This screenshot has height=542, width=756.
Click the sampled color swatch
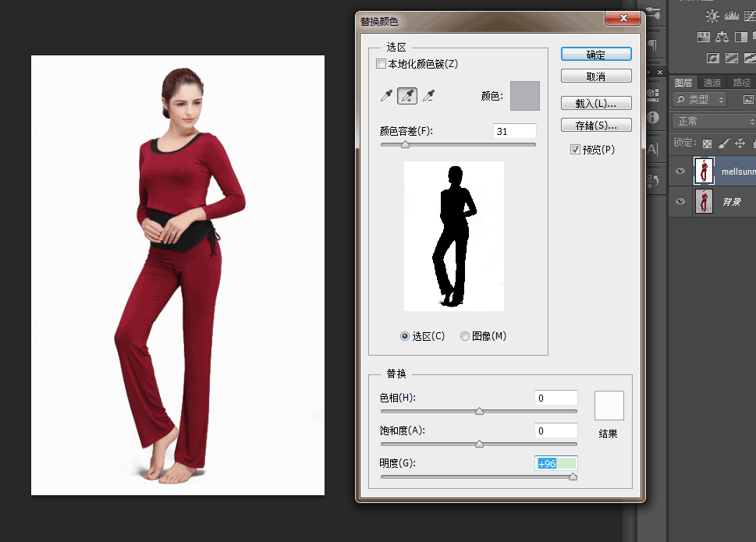(524, 95)
